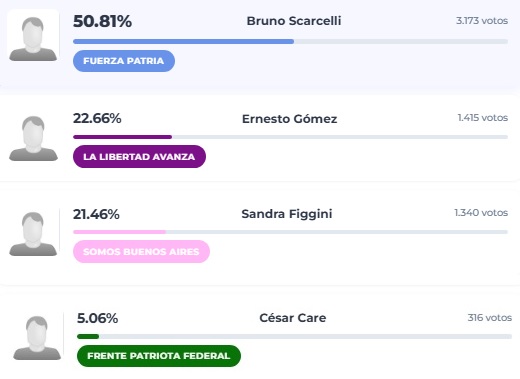
Task: Click Sandra Figgini's avatar placeholder
Action: click(x=33, y=234)
